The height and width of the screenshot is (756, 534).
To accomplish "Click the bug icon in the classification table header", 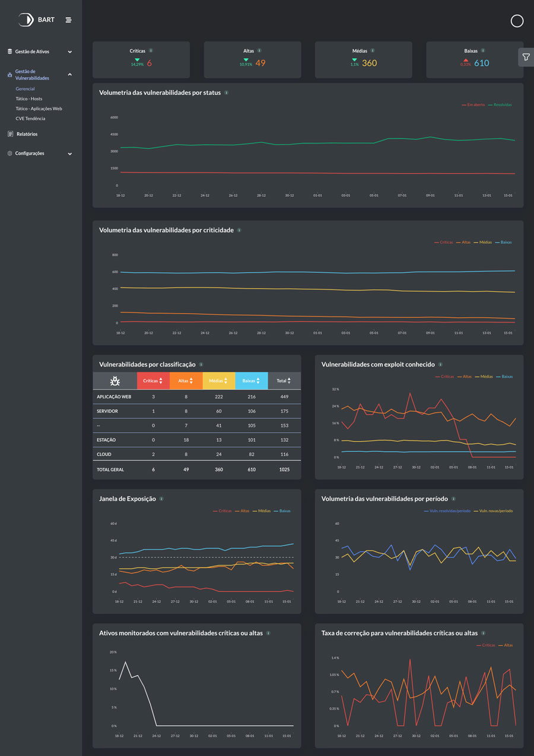I will [x=114, y=381].
